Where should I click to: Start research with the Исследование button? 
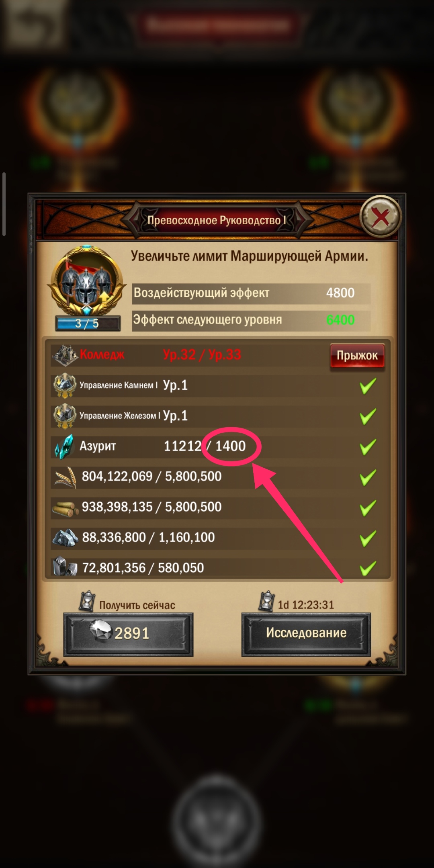pos(306,634)
